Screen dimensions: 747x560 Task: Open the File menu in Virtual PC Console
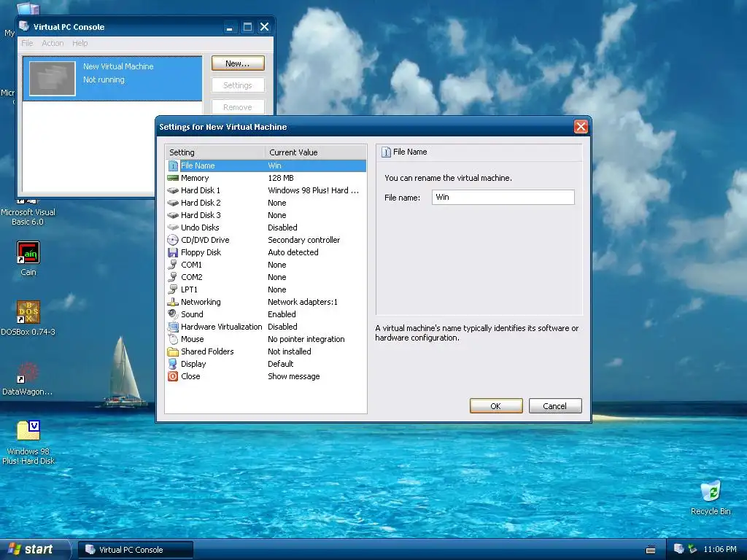(27, 43)
